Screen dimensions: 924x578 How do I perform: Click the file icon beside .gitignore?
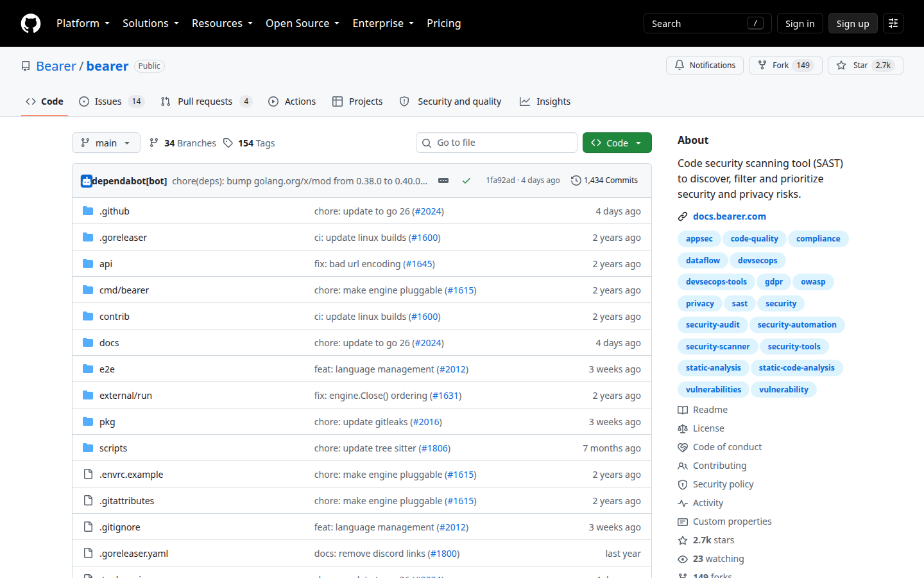88,527
